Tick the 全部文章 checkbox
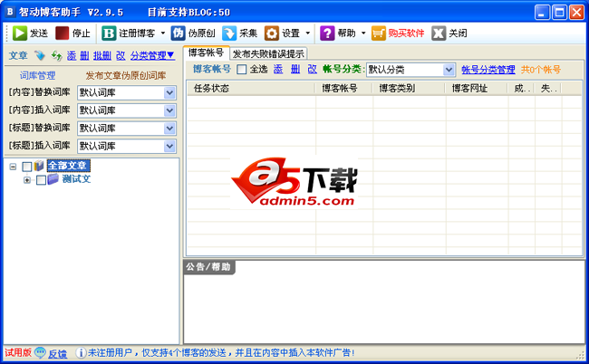The width and height of the screenshot is (589, 364). 27,167
